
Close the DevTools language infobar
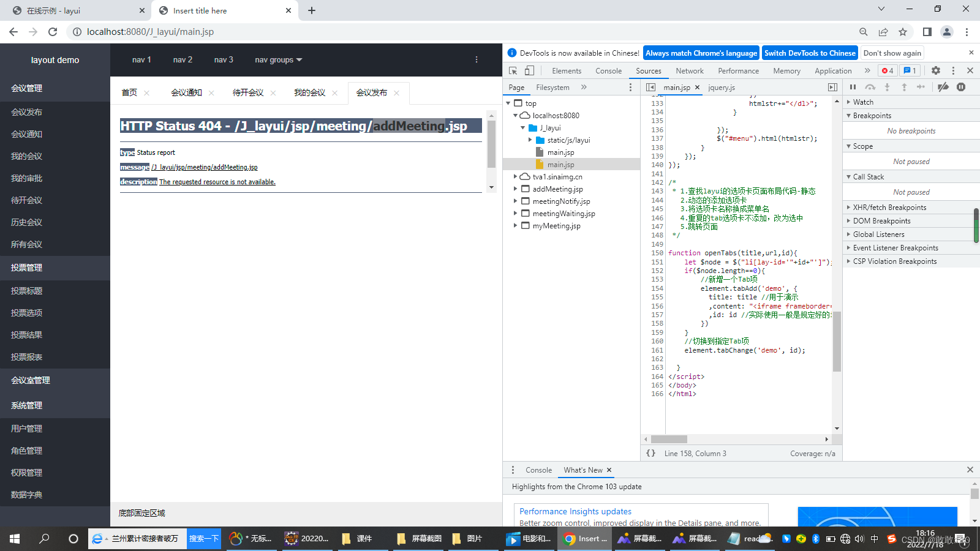(971, 53)
